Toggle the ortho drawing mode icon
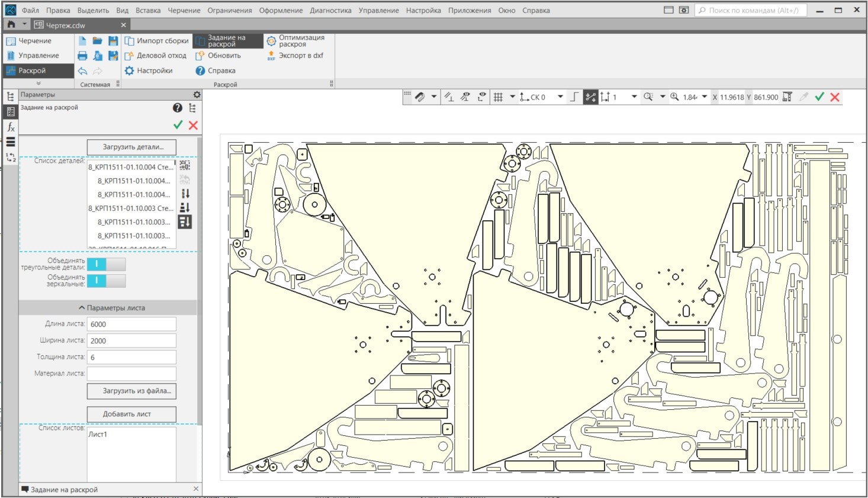The image size is (868, 498). [x=574, y=97]
